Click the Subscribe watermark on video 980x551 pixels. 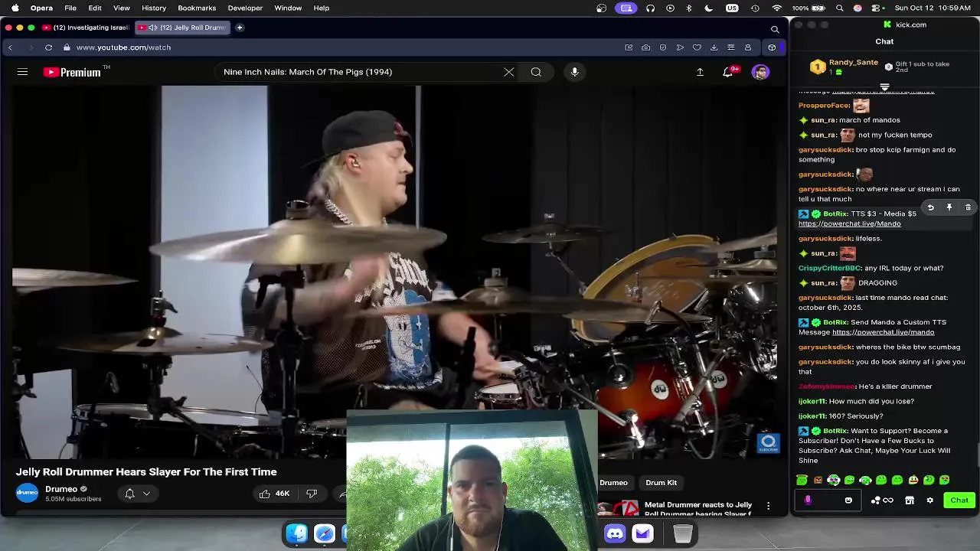768,443
